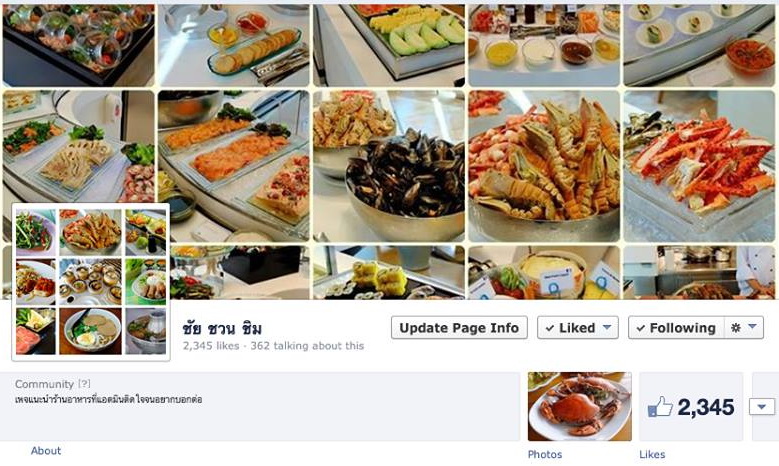Click the page name ชัย ชวน ชิม
The width and height of the screenshot is (779, 466).
[222, 328]
